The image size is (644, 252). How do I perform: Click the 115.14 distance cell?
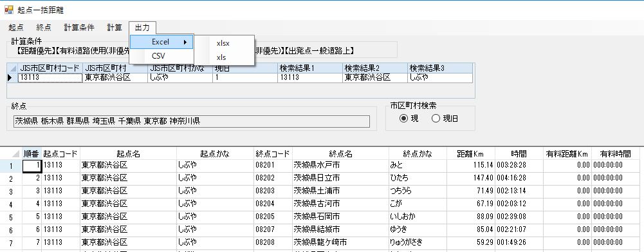point(471,166)
